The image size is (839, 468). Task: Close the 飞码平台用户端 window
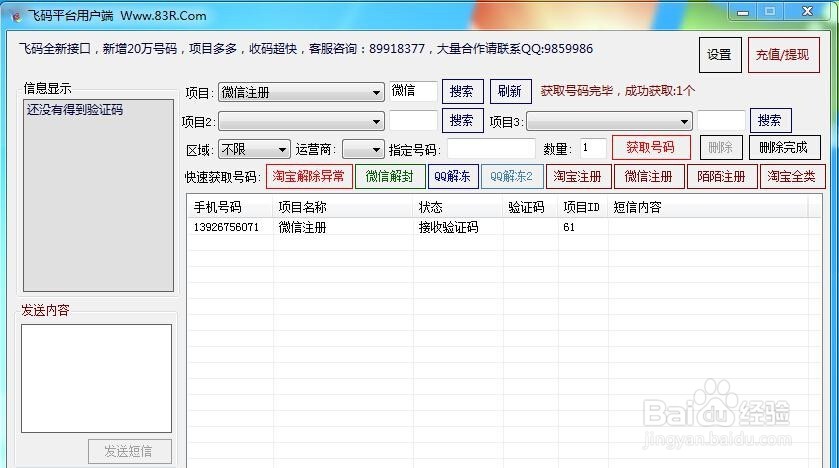coord(807,11)
